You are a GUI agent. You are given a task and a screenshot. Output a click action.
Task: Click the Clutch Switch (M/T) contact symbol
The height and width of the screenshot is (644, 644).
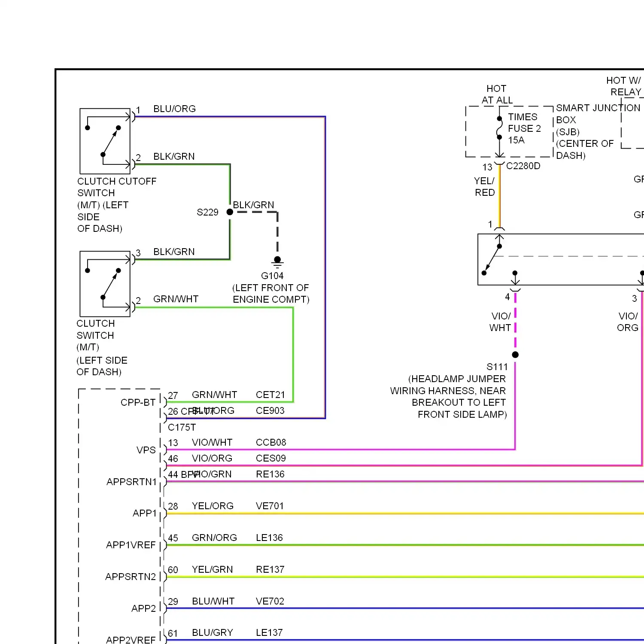[105, 284]
